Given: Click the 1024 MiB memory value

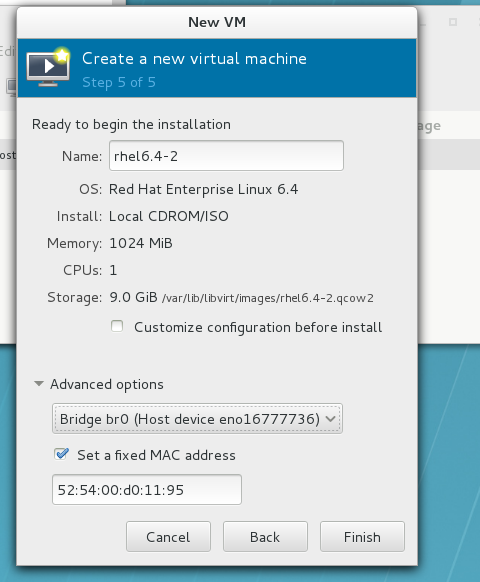Looking at the screenshot, I should [x=141, y=243].
